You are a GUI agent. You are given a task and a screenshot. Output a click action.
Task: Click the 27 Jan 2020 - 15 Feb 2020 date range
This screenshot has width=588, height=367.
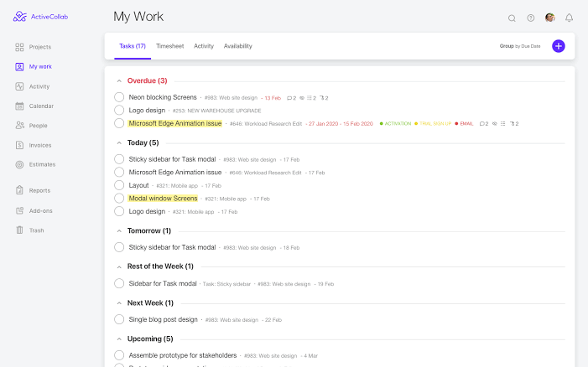pyautogui.click(x=341, y=124)
